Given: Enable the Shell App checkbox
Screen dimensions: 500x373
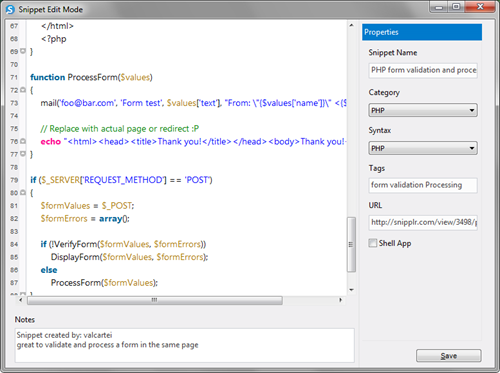Looking at the screenshot, I should [373, 243].
